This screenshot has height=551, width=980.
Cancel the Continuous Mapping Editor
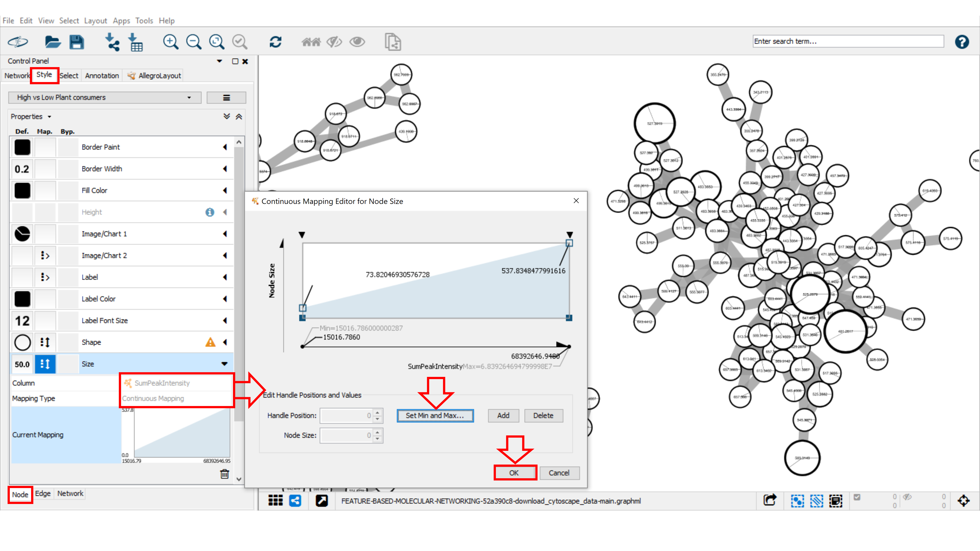pyautogui.click(x=559, y=473)
